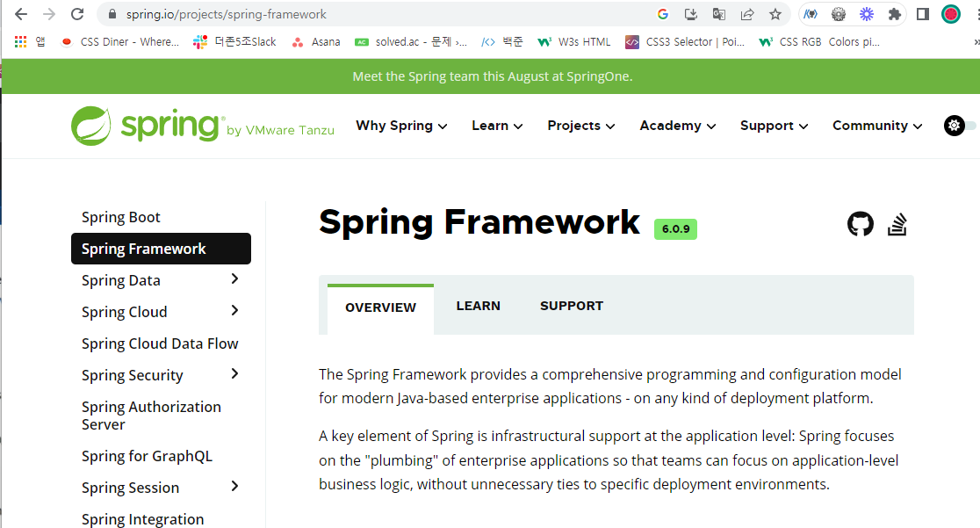Click the lock icon in address bar
The height and width of the screenshot is (528, 980).
coord(112,14)
